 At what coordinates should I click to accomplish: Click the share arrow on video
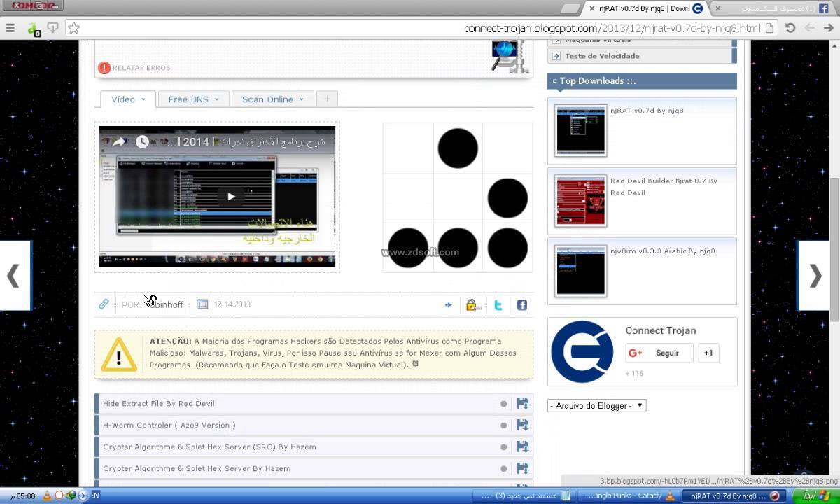click(x=119, y=141)
